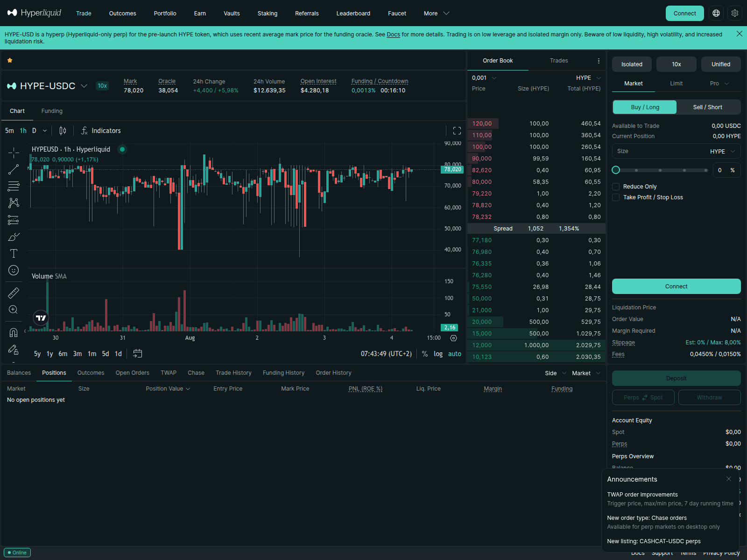The image size is (747, 560).
Task: Select the Buy / Long side
Action: pos(645,107)
